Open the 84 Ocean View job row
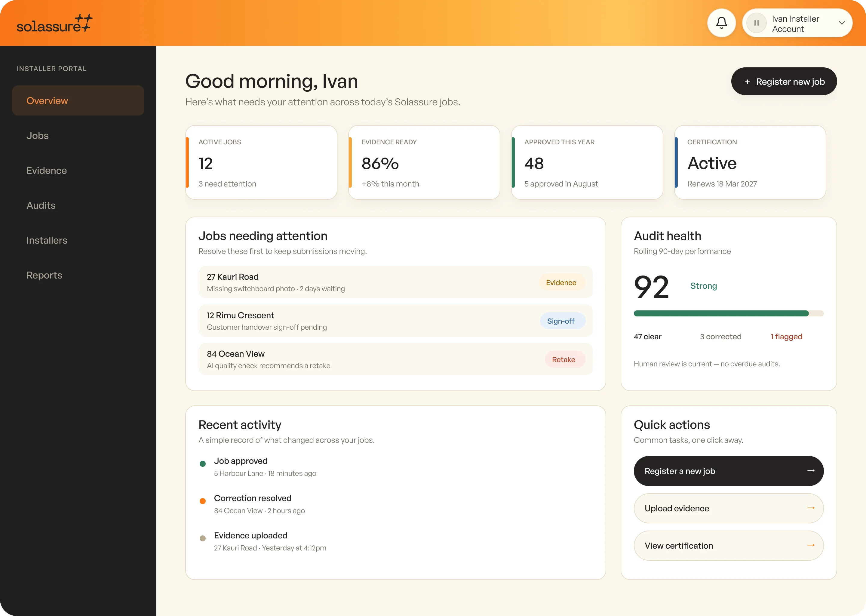Screen dimensions: 866x616 coord(395,359)
